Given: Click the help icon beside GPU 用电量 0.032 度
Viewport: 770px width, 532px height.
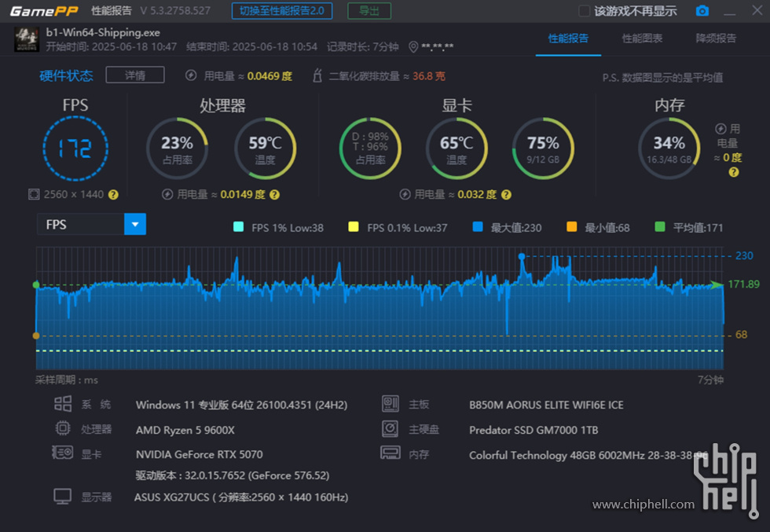Looking at the screenshot, I should click(x=507, y=195).
